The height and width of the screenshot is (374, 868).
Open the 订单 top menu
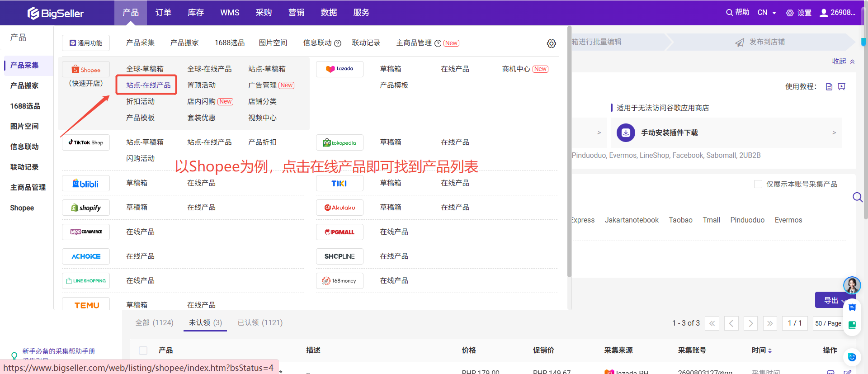(163, 13)
